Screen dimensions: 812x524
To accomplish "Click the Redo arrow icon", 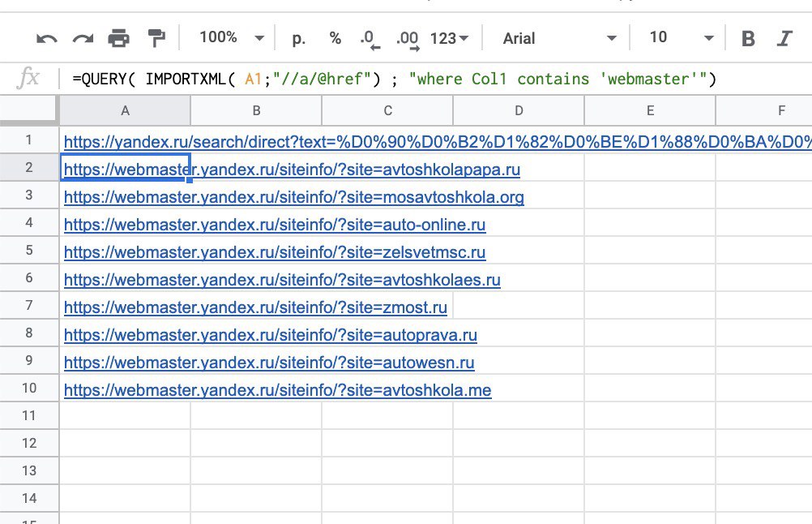I will tap(83, 39).
